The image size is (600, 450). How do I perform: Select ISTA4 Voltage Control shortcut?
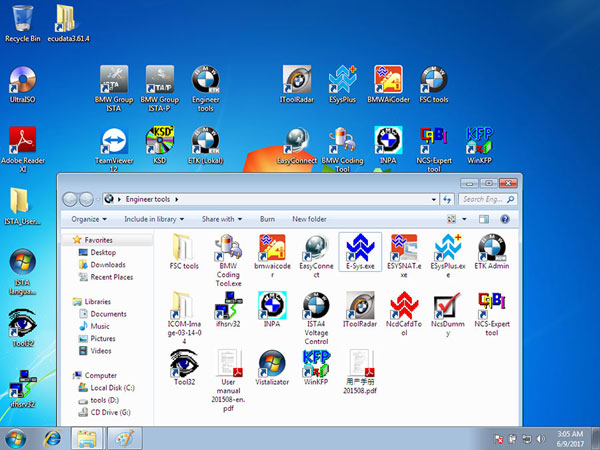(316, 318)
